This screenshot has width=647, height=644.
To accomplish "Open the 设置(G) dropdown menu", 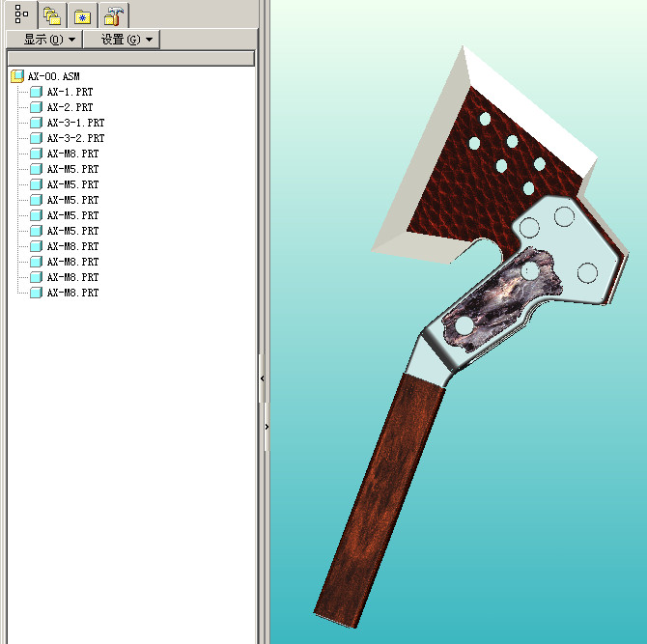I will coord(122,40).
